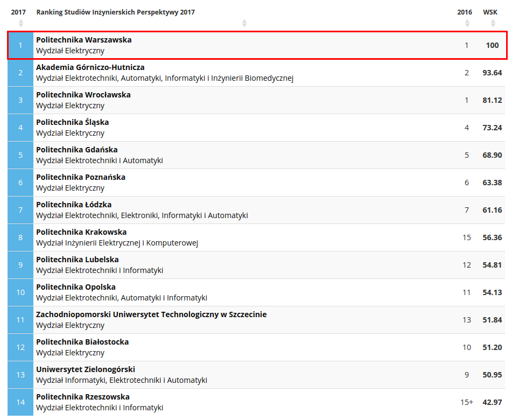The image size is (512, 420).
Task: Select Politechnika Białostocka in the ranking
Action: [82, 341]
